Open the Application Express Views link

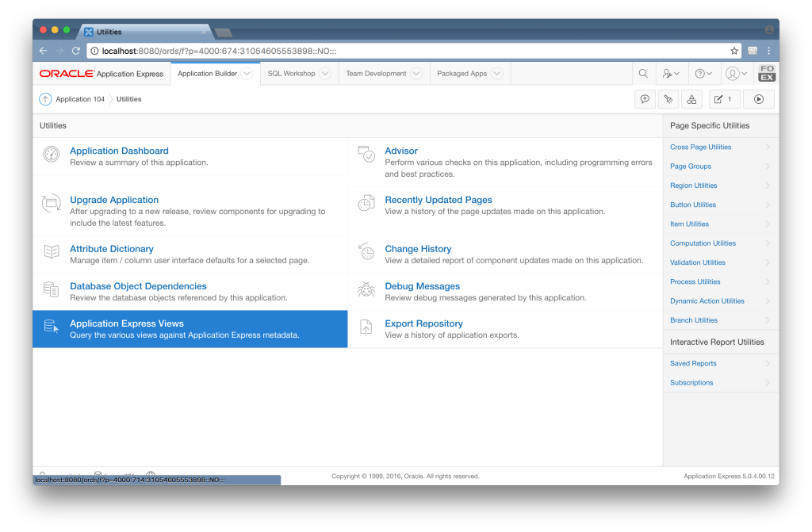coord(127,323)
